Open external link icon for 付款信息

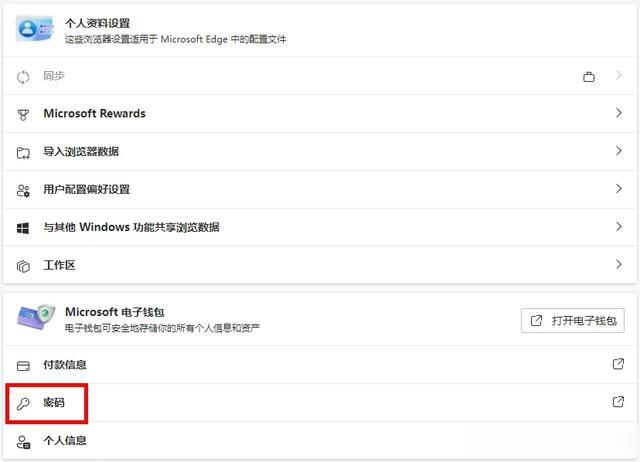[x=618, y=363]
